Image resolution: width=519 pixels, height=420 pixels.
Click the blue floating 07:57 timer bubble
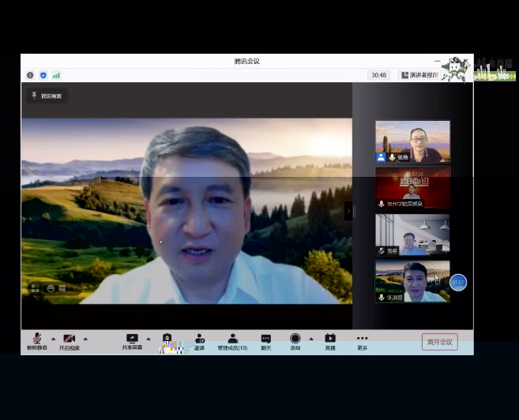(x=458, y=283)
